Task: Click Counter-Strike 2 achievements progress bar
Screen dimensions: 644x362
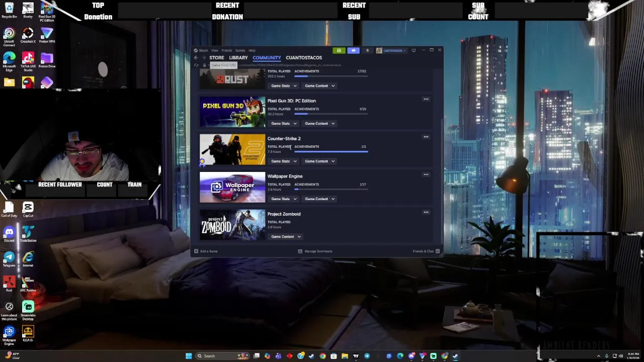Action: (331, 151)
